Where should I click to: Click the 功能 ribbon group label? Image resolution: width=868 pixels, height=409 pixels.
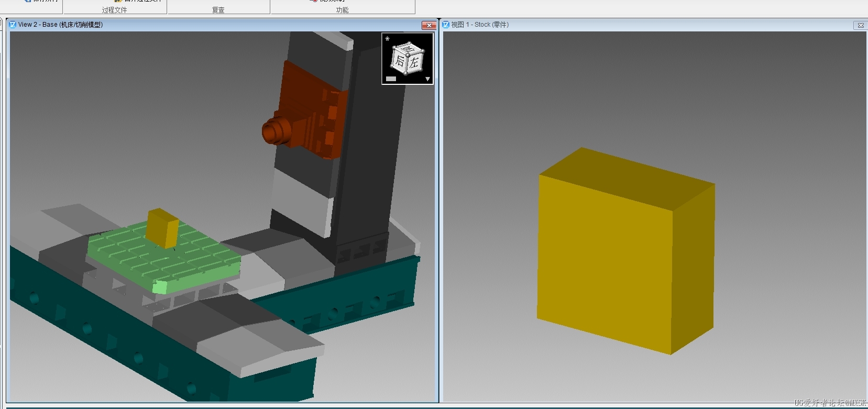(x=342, y=10)
